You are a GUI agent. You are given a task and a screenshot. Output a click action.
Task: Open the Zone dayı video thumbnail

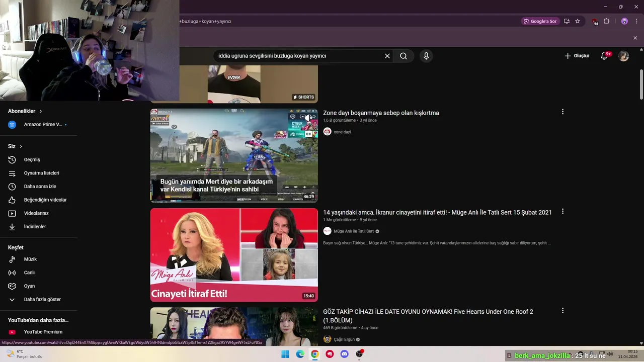pos(234,155)
